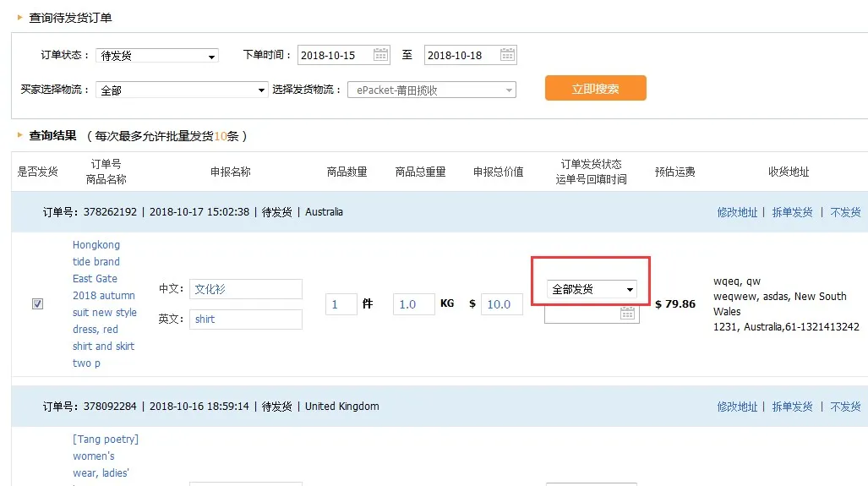Click the 查询待发货订单 section heading
868x486 pixels.
click(x=70, y=18)
